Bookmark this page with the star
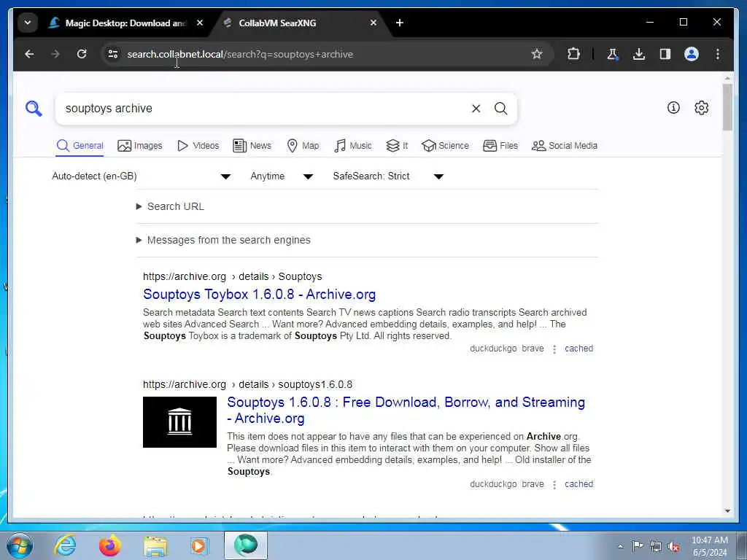Image resolution: width=747 pixels, height=560 pixels. point(537,54)
